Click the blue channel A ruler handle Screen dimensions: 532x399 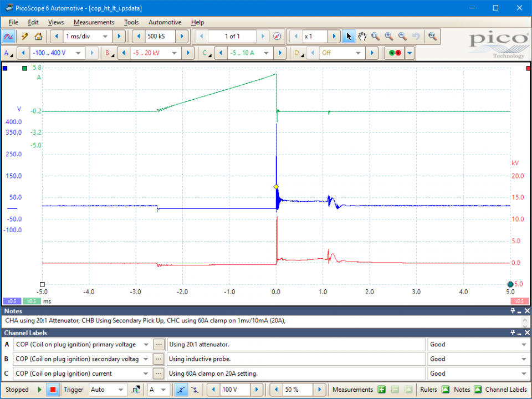point(5,69)
